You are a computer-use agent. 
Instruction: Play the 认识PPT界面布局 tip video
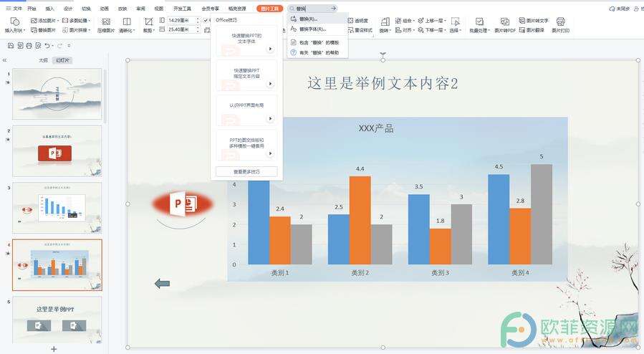pyautogui.click(x=270, y=119)
